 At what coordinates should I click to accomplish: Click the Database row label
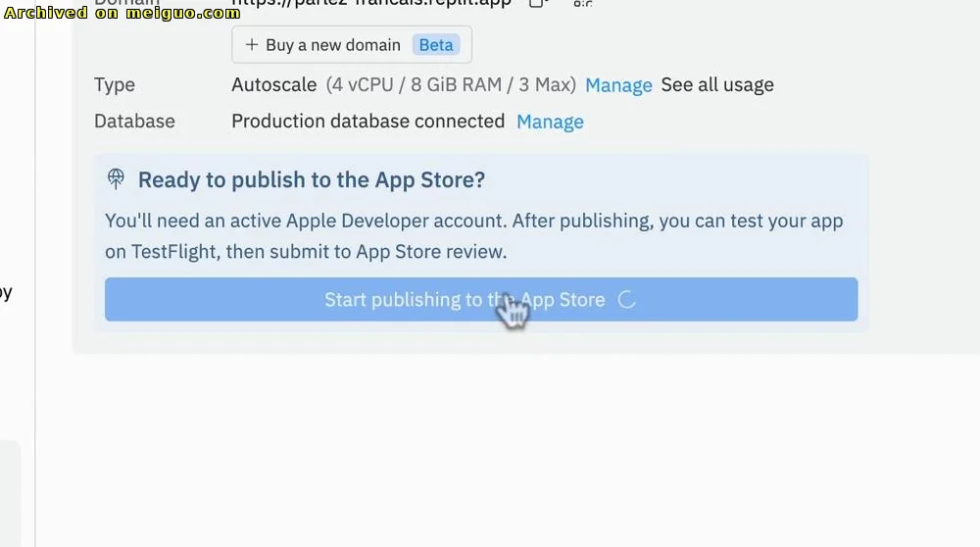tap(134, 122)
